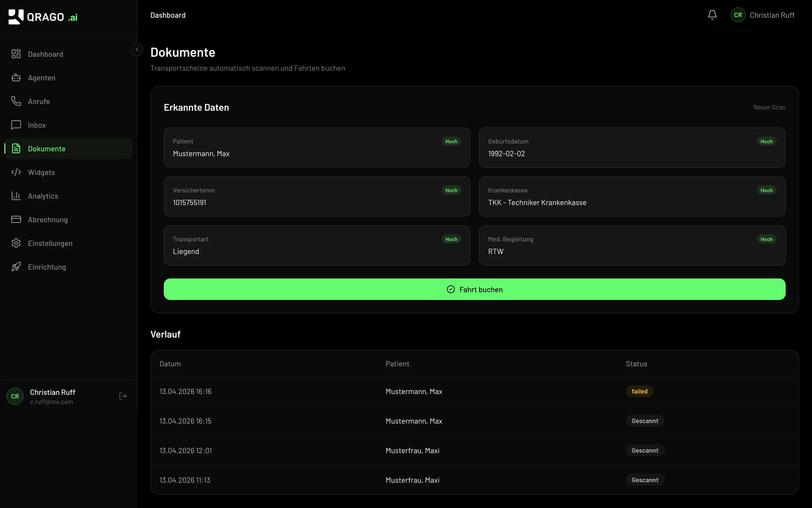Open Einstellungen

[x=68, y=243]
